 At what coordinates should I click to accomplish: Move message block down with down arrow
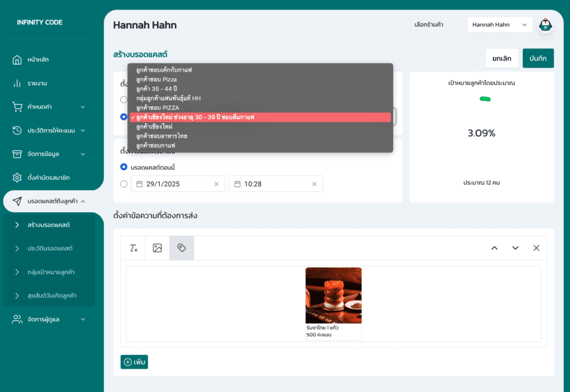(515, 248)
